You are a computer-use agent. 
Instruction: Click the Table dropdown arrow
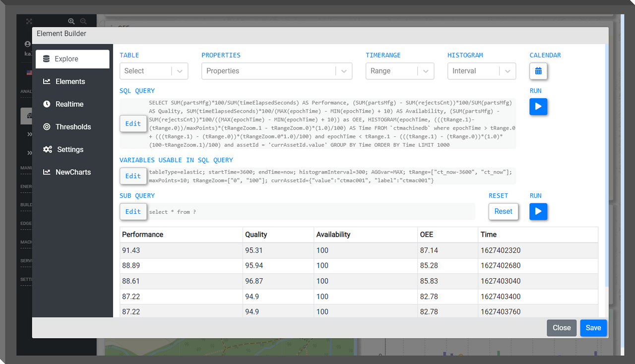pos(180,71)
